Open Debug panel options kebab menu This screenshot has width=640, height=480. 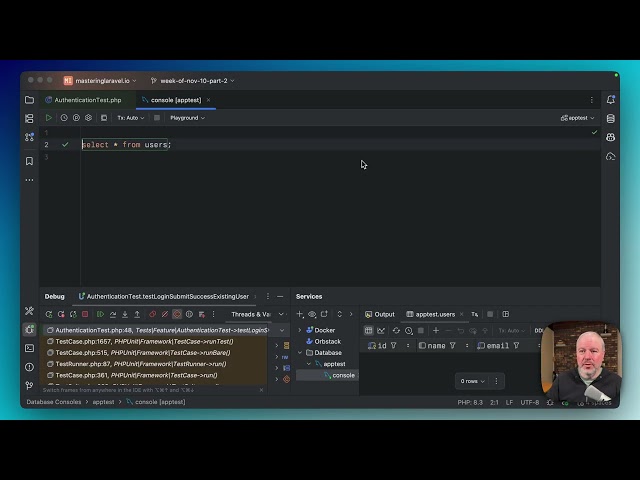pos(268,297)
